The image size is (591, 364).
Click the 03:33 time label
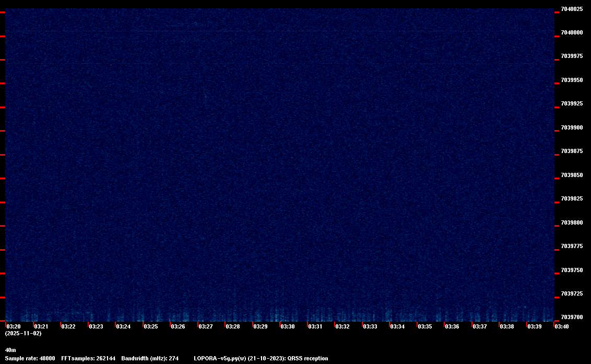point(370,326)
